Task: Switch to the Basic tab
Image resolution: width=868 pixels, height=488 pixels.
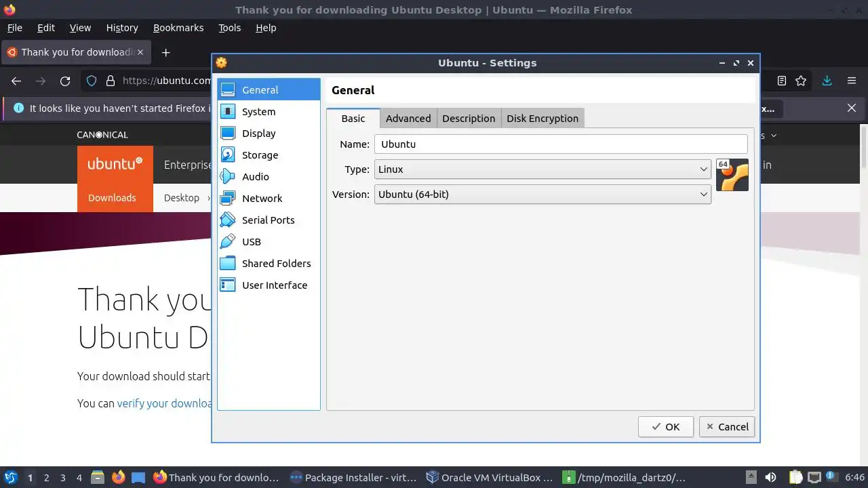Action: coord(353,118)
